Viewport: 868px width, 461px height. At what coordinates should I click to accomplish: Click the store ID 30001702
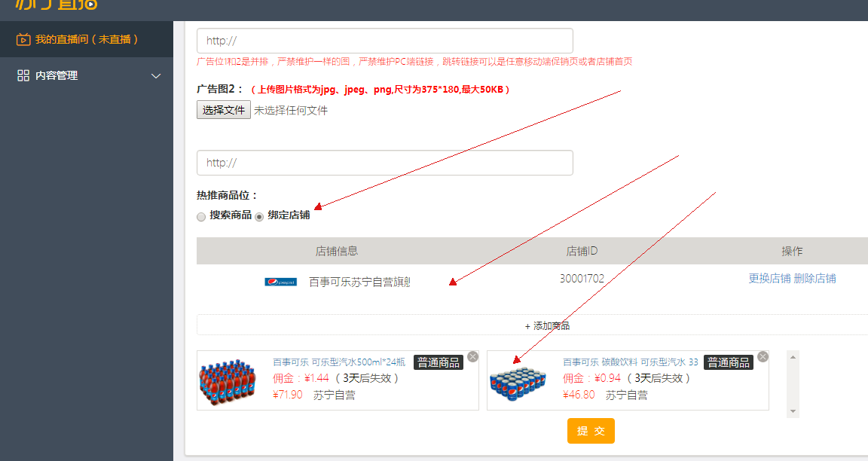[x=582, y=279]
